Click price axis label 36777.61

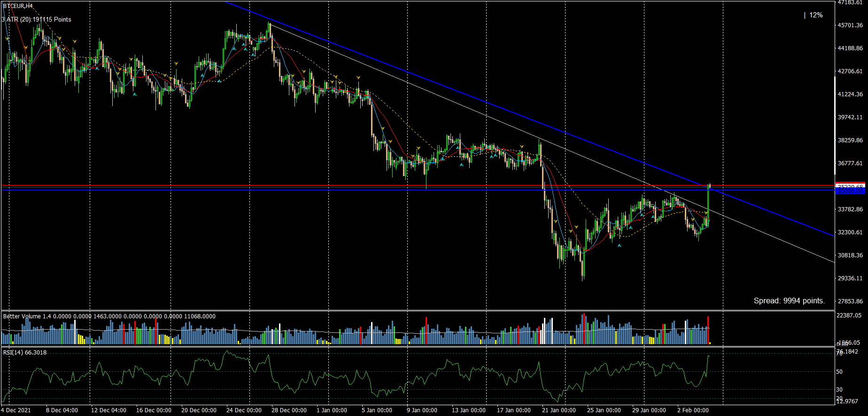point(850,163)
